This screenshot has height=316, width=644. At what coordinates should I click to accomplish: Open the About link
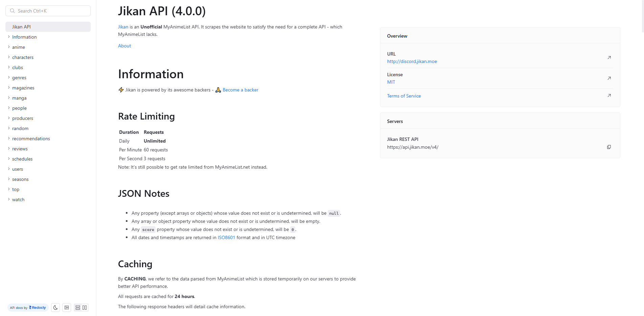[124, 46]
